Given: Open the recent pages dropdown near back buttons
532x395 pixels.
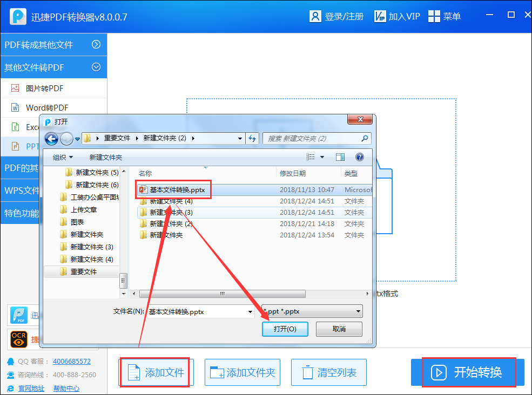Looking at the screenshot, I should 77,139.
